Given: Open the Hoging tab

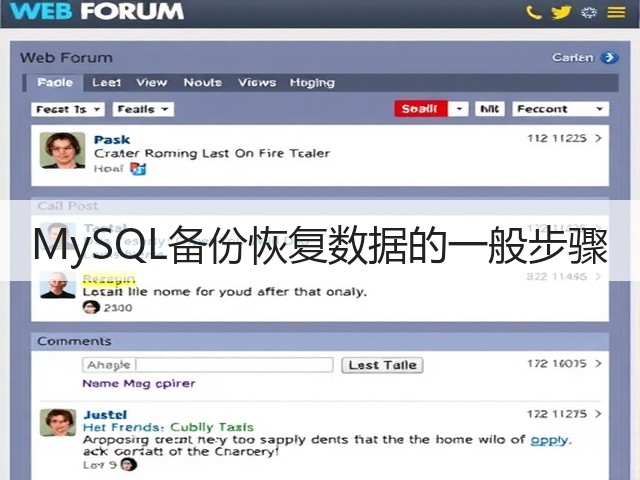Looking at the screenshot, I should click(x=312, y=83).
